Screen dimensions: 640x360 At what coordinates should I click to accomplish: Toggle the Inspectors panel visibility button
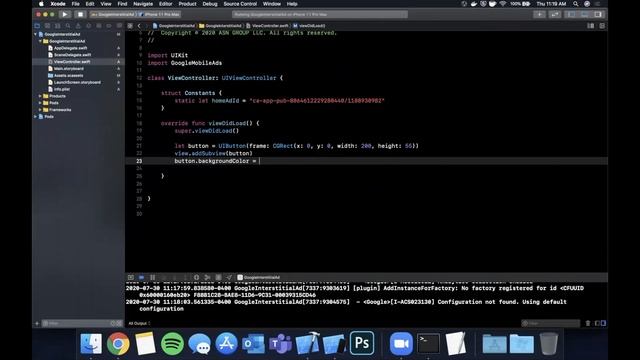click(598, 14)
